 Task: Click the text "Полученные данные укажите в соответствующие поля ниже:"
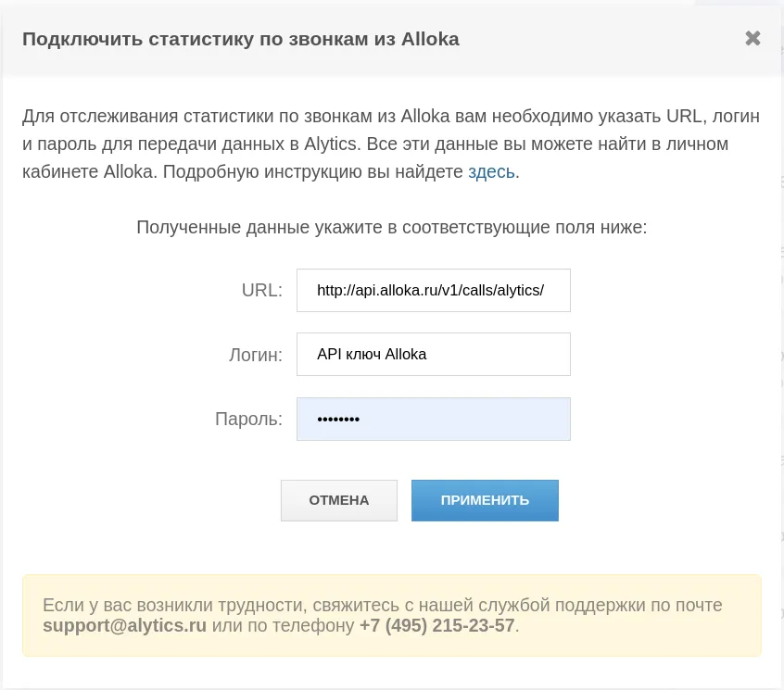[x=391, y=227]
